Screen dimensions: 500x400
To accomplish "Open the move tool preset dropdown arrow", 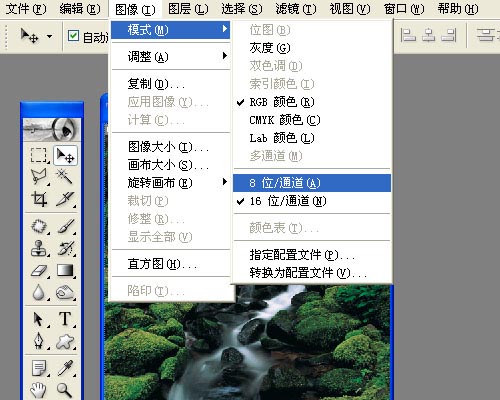I will pyautogui.click(x=49, y=36).
